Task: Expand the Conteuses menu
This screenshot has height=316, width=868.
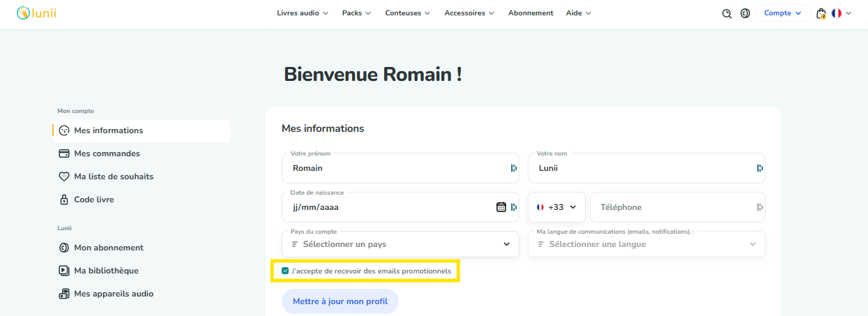Action: [408, 13]
